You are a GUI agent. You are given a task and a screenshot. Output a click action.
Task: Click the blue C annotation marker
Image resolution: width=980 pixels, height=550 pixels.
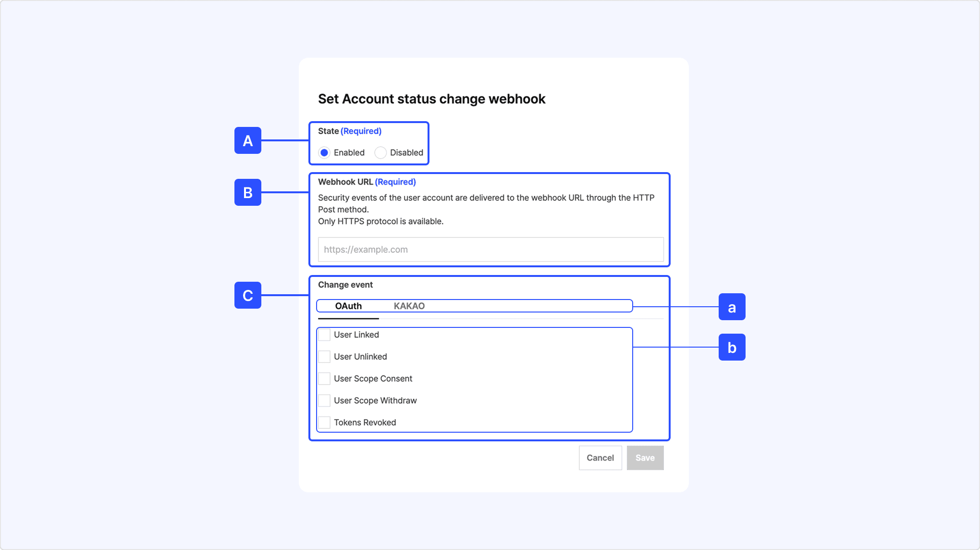[248, 295]
